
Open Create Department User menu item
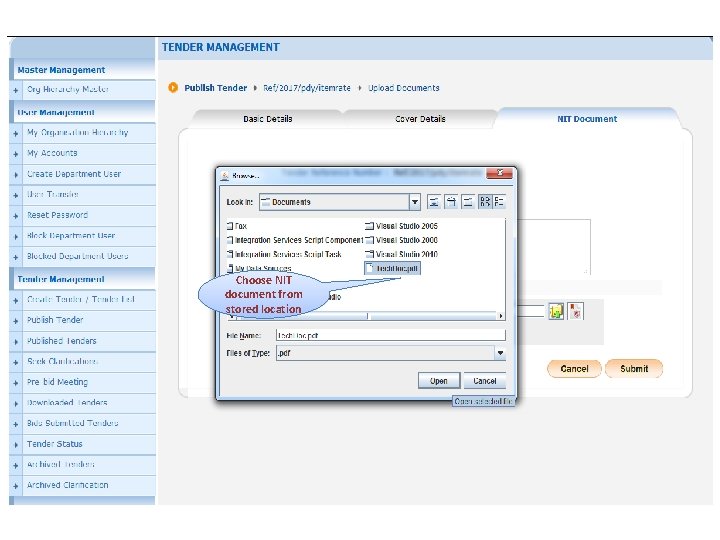(74, 174)
